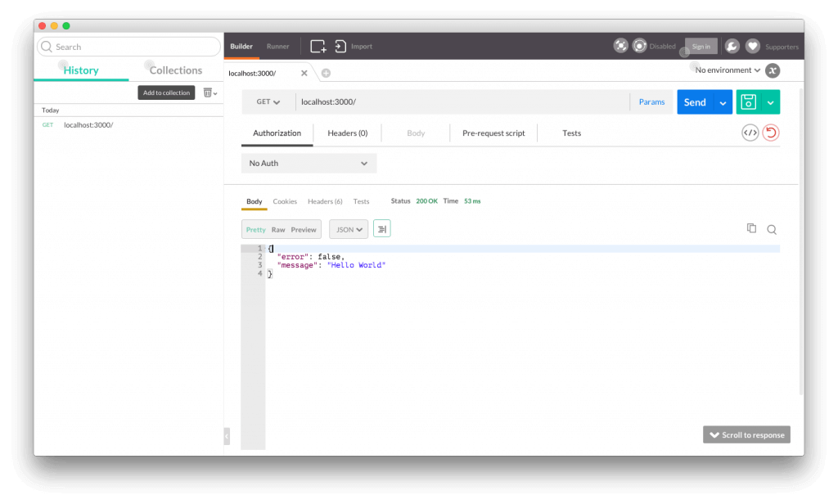Click the wrap text icon in response viewer
The height and width of the screenshot is (504, 838).
[x=381, y=229]
